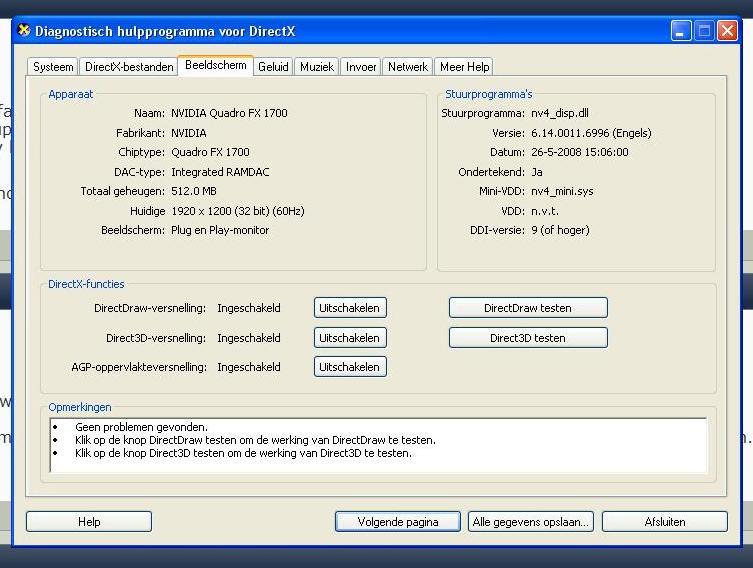Go to Volgende pagina
753x568 pixels.
point(398,522)
